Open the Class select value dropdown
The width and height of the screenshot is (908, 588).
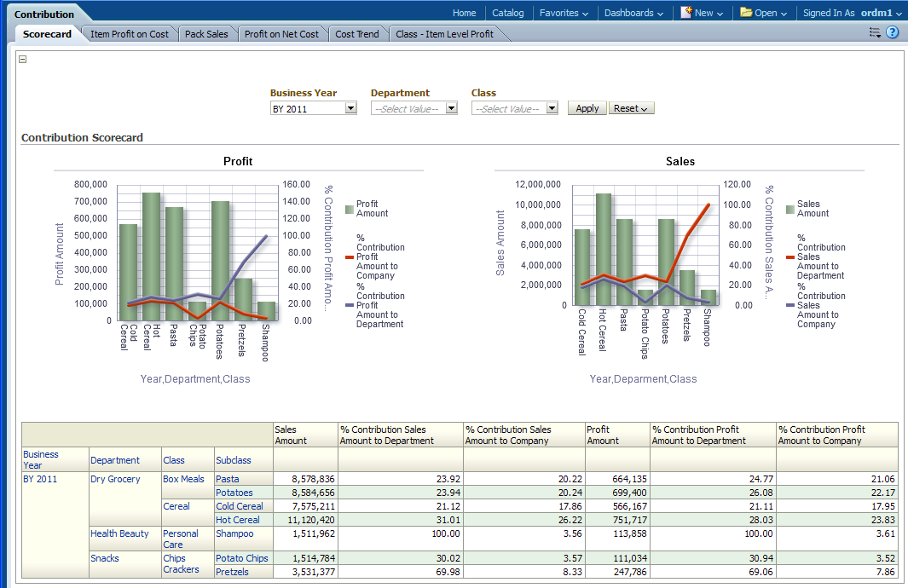click(552, 108)
